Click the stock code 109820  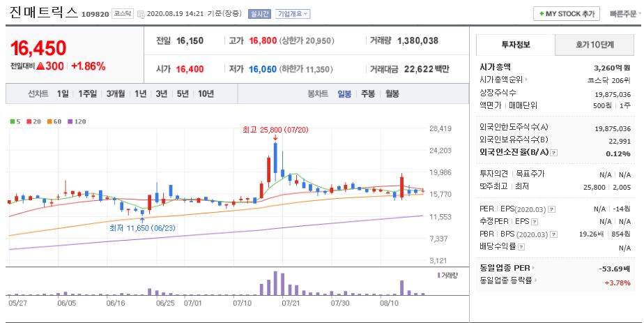95,15
